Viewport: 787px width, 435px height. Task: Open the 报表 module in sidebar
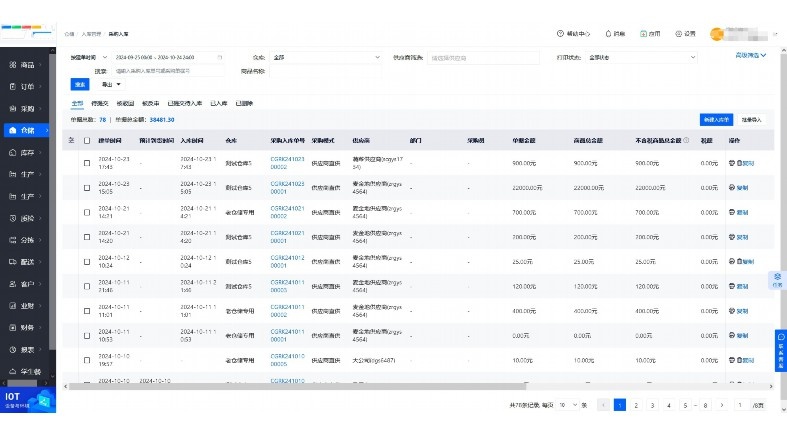pyautogui.click(x=25, y=350)
